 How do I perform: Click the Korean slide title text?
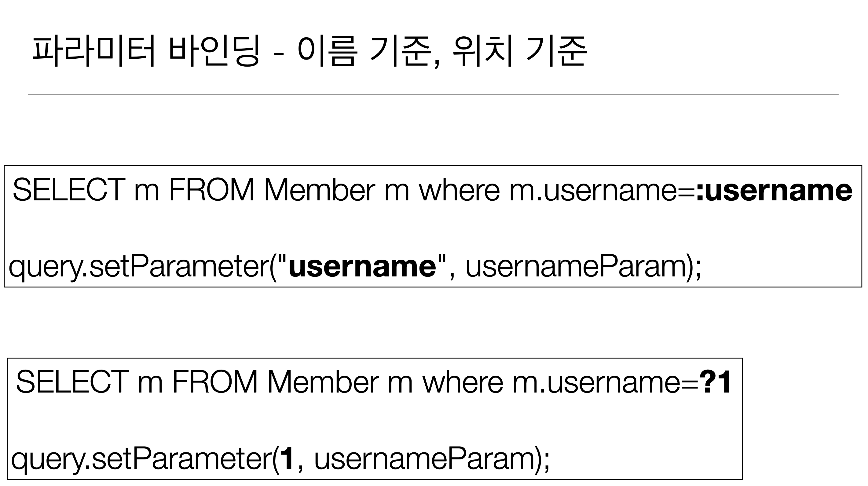pos(310,51)
